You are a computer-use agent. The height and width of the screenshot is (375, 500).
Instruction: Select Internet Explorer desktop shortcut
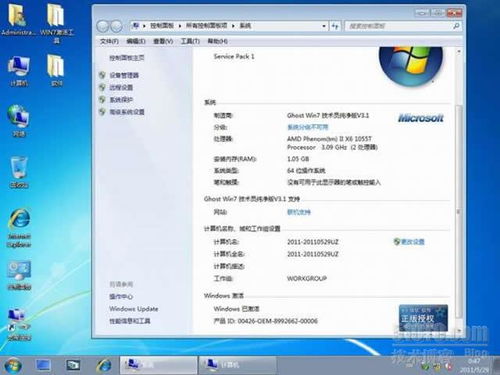click(x=19, y=228)
